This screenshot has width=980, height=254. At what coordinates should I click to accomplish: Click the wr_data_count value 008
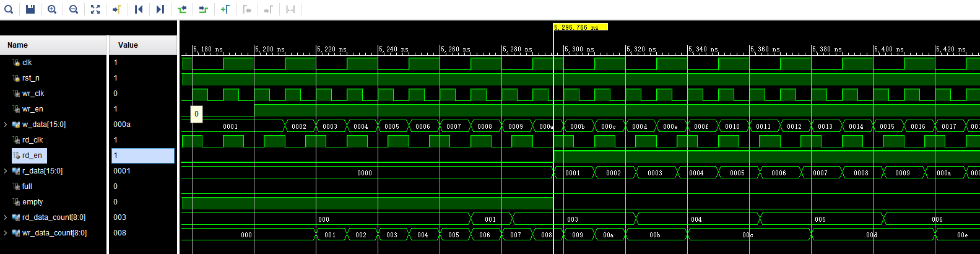pyautogui.click(x=119, y=233)
